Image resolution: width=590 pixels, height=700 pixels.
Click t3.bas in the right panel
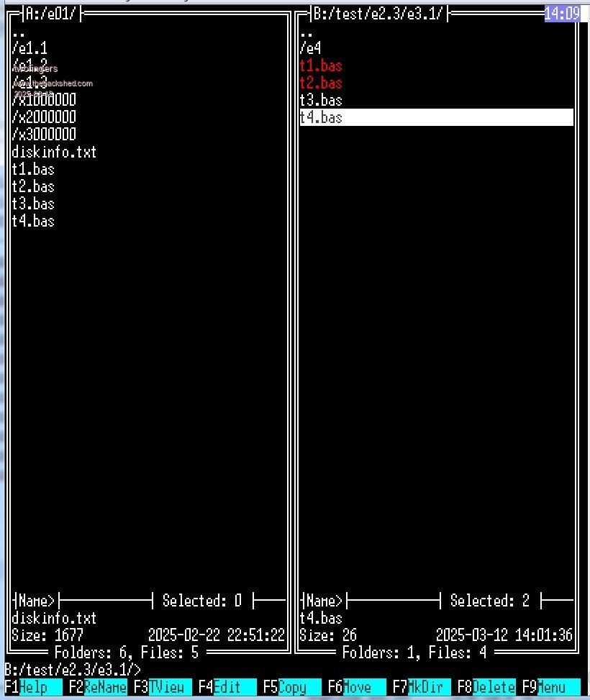[x=321, y=100]
